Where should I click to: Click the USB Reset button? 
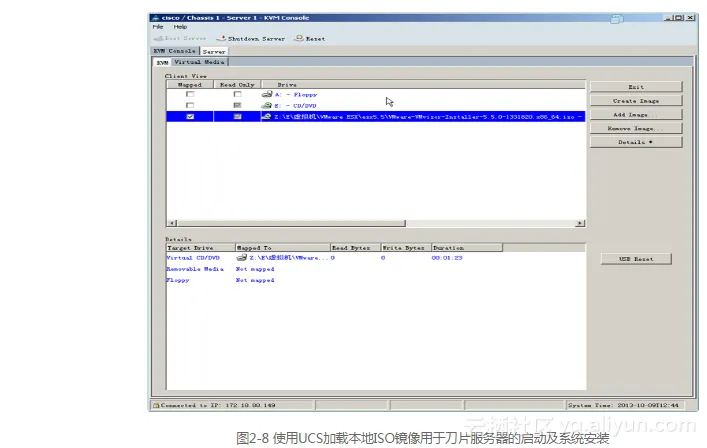636,259
